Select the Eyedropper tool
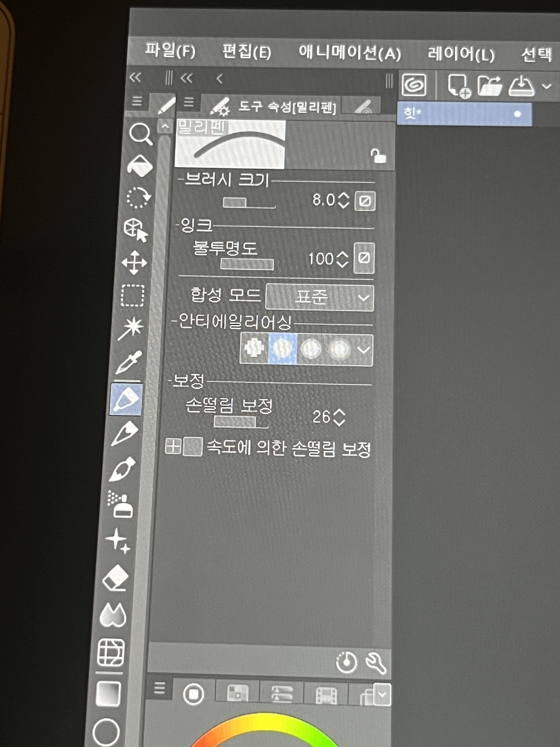Viewport: 560px width, 747px height. coord(129,363)
